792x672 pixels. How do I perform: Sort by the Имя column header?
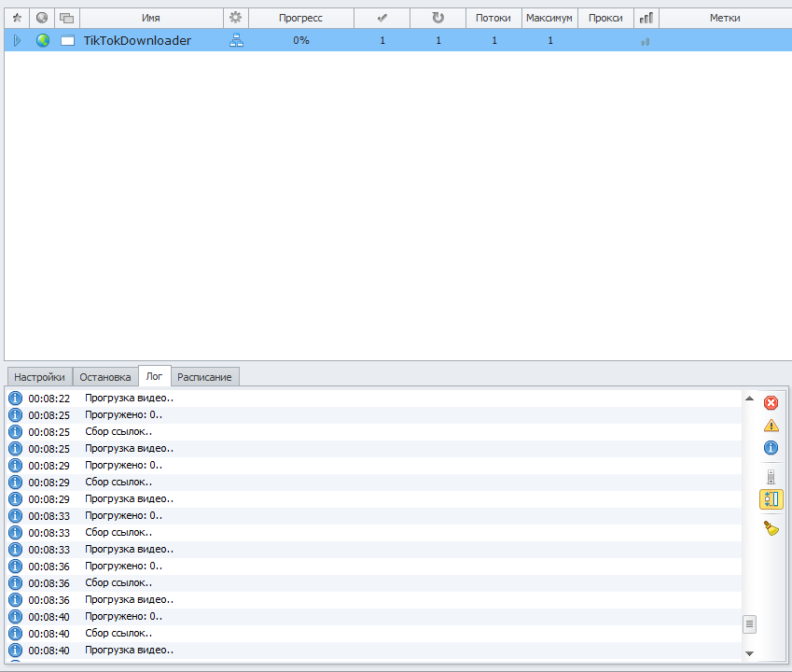pos(151,18)
